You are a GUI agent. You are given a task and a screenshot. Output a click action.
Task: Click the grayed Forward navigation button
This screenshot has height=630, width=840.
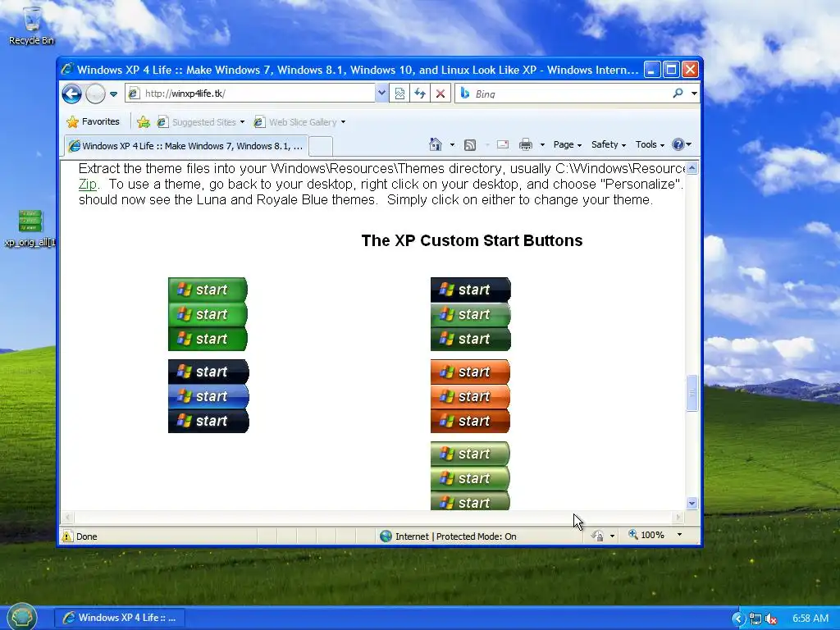tap(95, 94)
